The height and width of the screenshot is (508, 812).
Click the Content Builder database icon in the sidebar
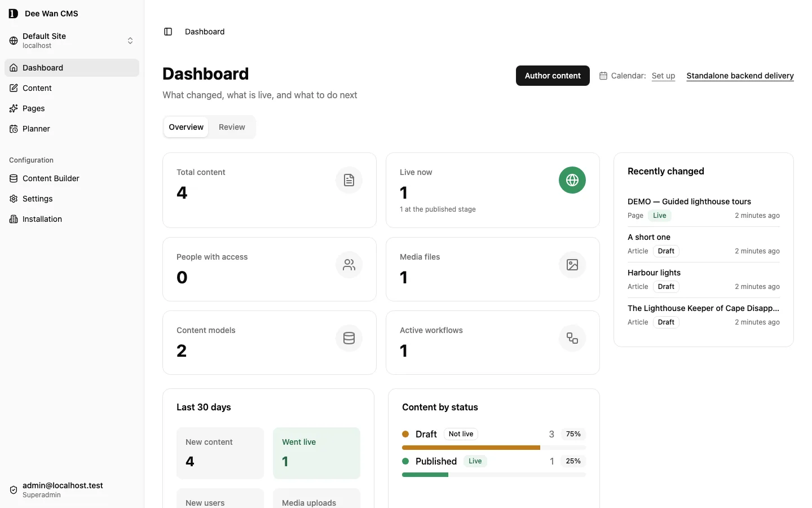(x=14, y=178)
